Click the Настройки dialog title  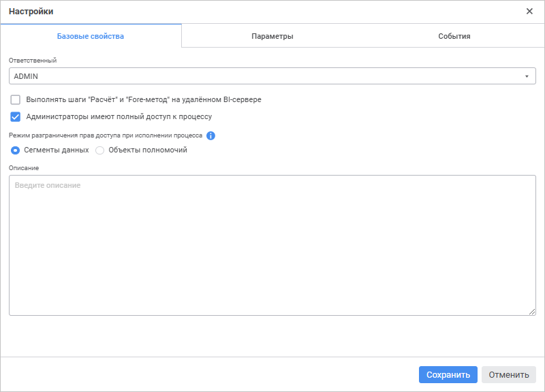31,12
